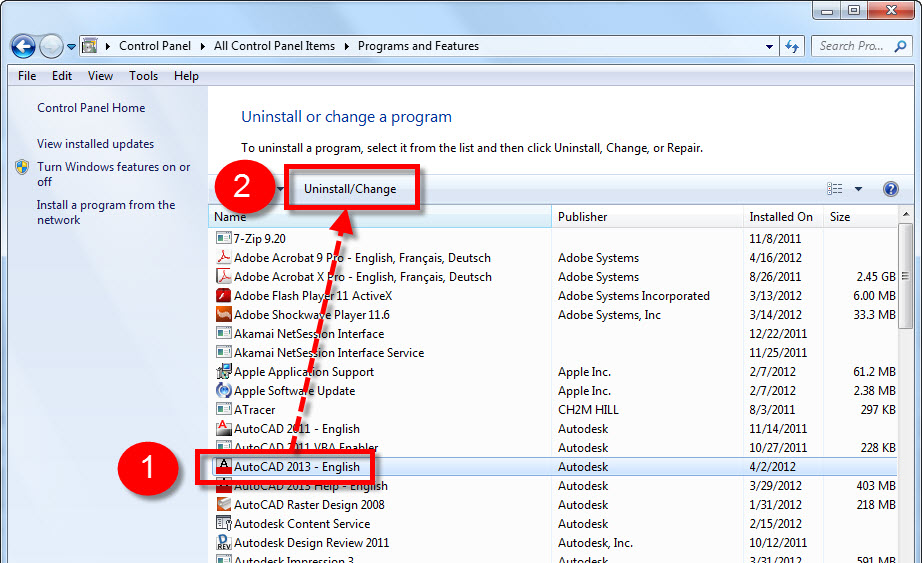Open the address bar history dropdown
The height and width of the screenshot is (563, 922).
pos(769,46)
